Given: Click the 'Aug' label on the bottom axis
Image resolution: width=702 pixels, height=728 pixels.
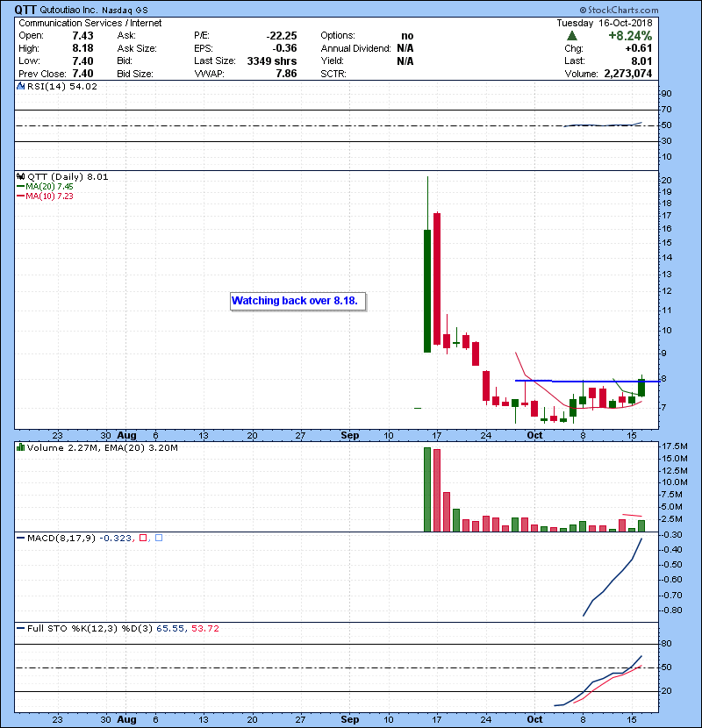Looking at the screenshot, I should click(x=127, y=719).
